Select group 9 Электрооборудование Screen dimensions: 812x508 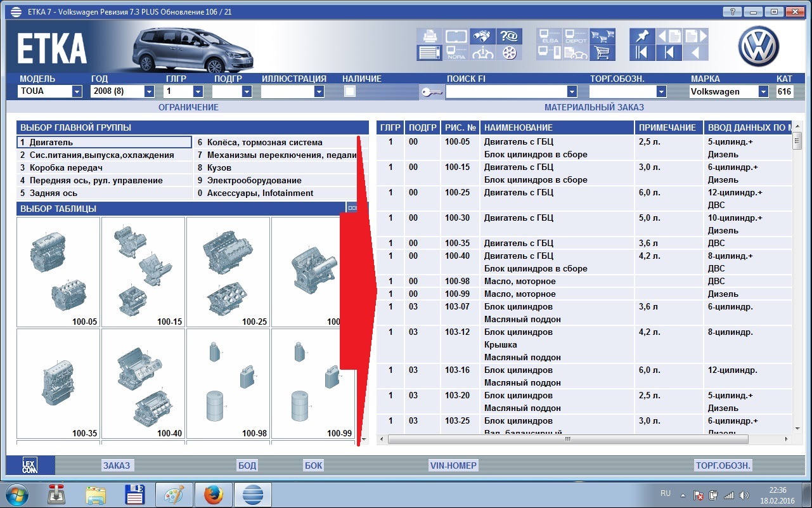(x=276, y=180)
